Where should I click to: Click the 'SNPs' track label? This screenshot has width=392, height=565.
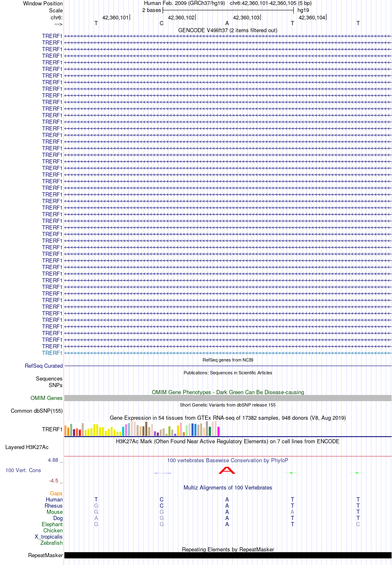click(56, 385)
